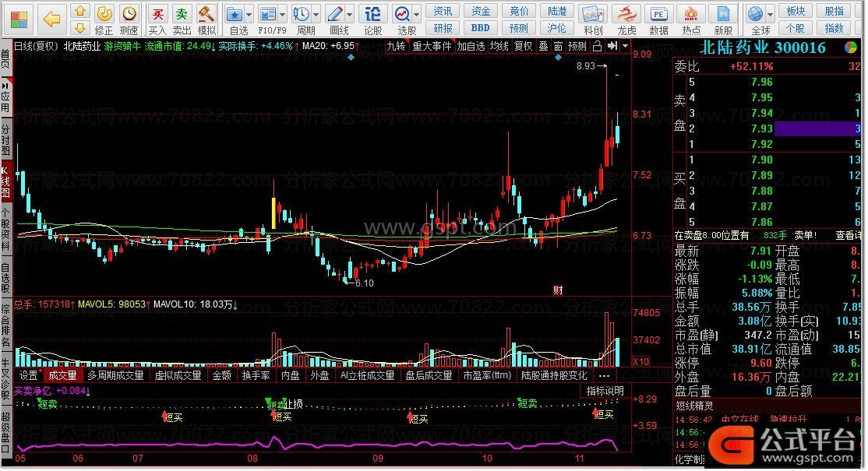Open the F10/F9 company info icon
This screenshot has width=868, height=471.
point(268,14)
